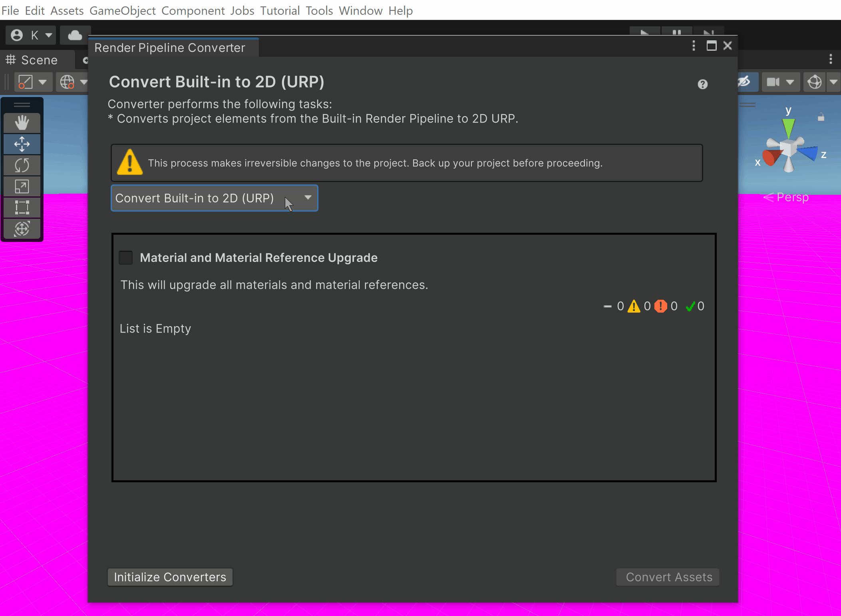Open the Unity Cloud services icon

(75, 36)
